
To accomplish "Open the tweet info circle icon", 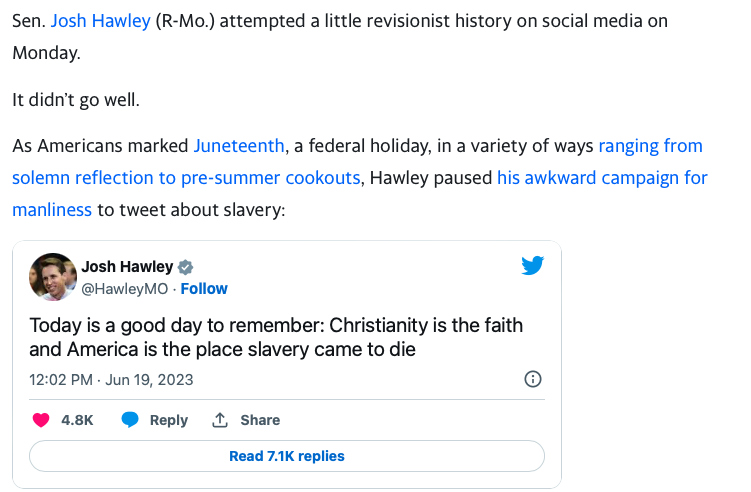I will pyautogui.click(x=533, y=379).
